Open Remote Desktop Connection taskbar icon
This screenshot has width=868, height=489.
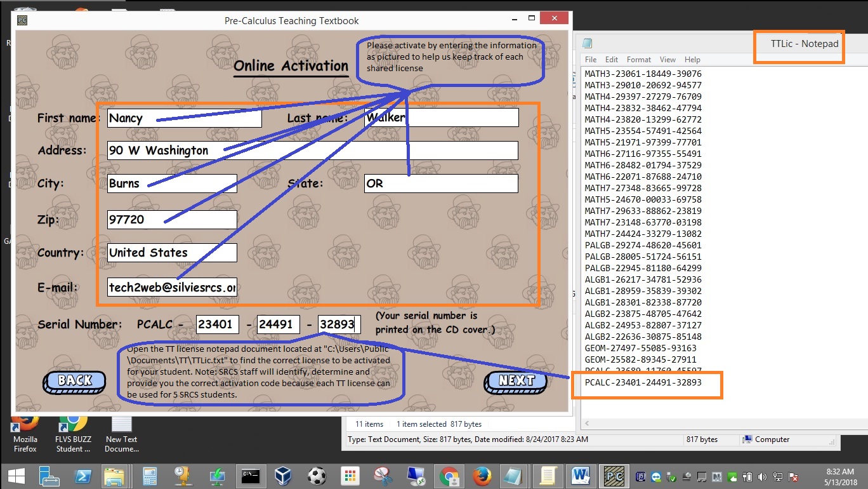click(416, 475)
